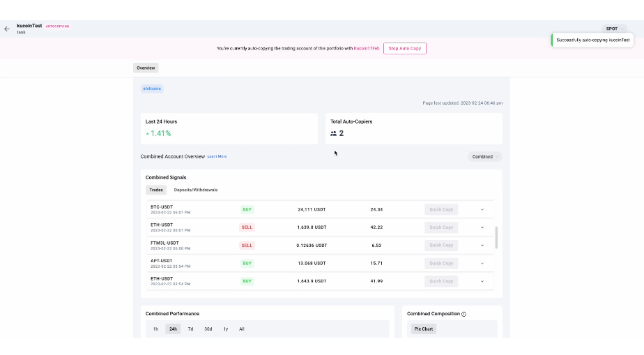The height and width of the screenshot is (355, 644).
Task: Open the Overview tab
Action: pos(146,68)
